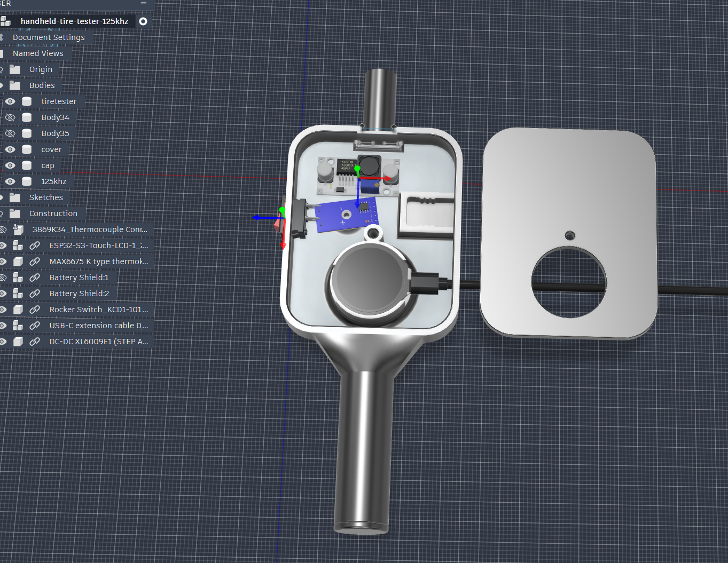Select the MAX6675 K type component label
The height and width of the screenshot is (563, 728).
[99, 261]
